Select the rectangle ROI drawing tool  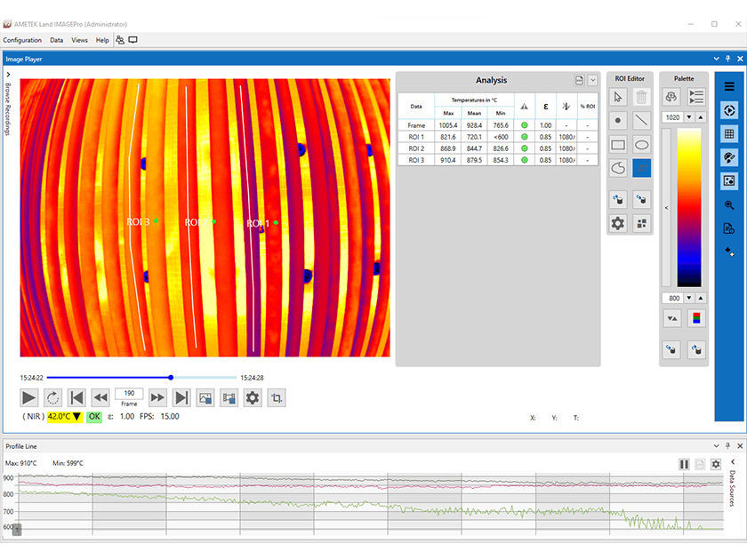click(x=618, y=144)
